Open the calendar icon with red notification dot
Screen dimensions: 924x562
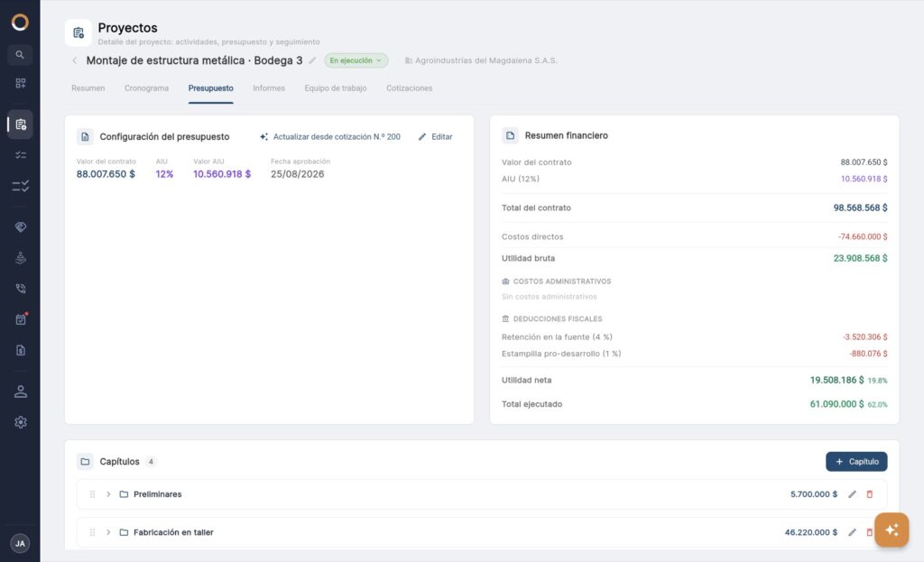coord(20,319)
